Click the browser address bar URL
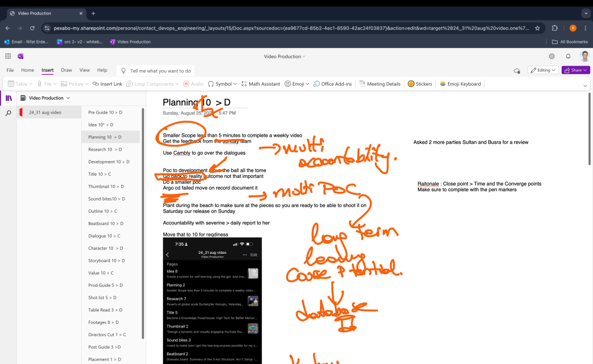 (291, 28)
